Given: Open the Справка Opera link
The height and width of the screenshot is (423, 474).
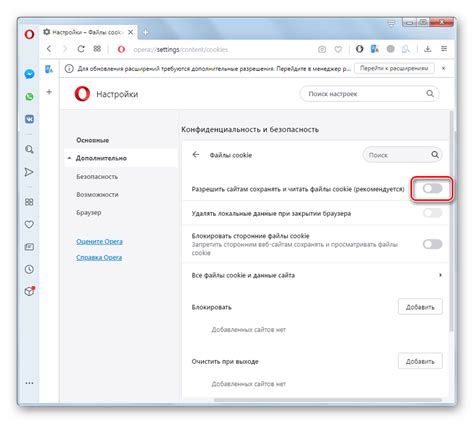Looking at the screenshot, I should coord(99,257).
